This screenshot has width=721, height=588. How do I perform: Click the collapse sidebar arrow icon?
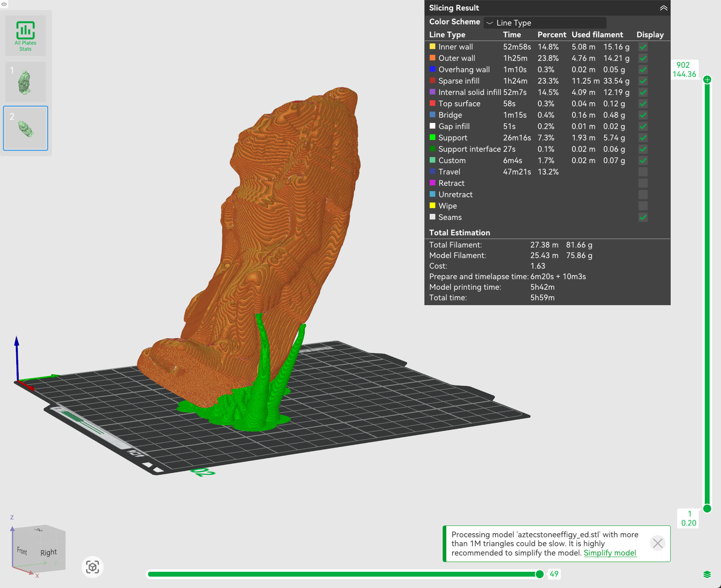point(4,4)
